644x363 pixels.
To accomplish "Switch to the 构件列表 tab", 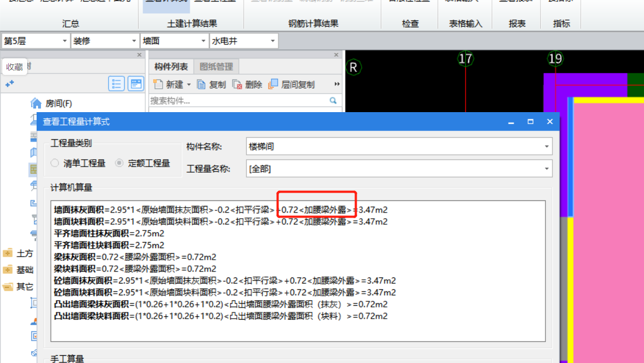I will (x=171, y=67).
